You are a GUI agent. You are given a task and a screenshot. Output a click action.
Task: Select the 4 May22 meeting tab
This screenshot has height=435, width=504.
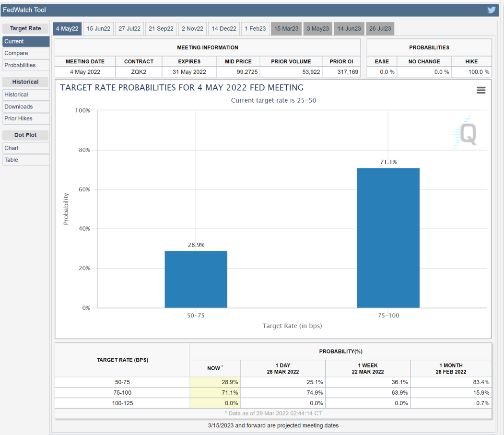[67, 29]
